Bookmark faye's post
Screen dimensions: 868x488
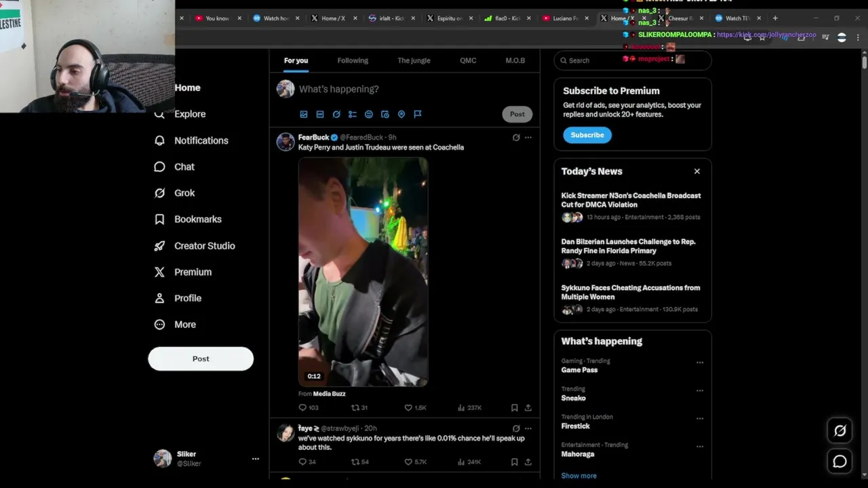(x=515, y=462)
